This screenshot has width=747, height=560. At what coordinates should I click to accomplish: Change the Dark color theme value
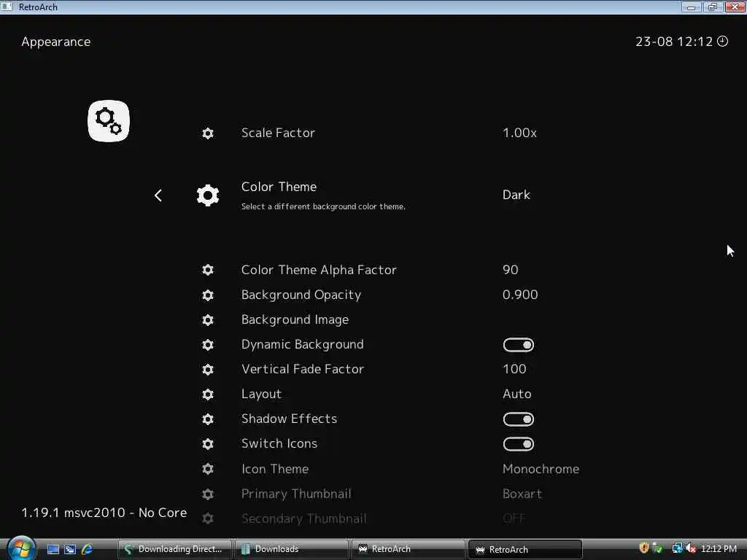[516, 195]
